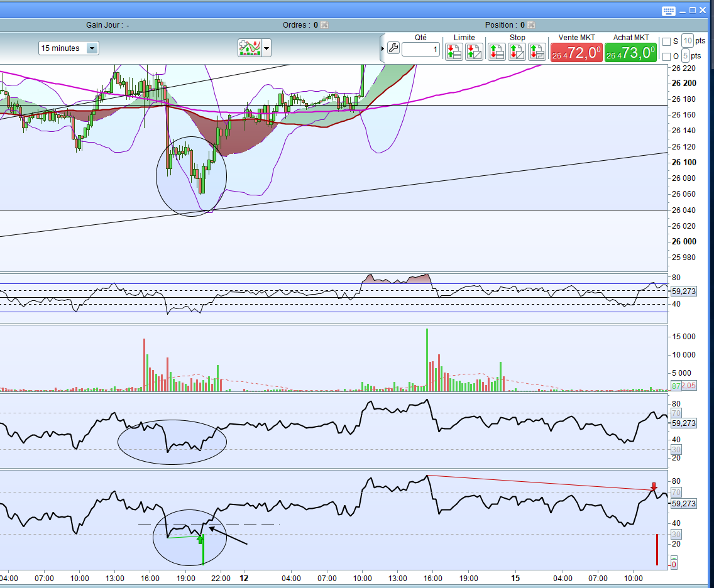Click the volume value 87 label
Screen dimensions: 714x588
(676, 386)
